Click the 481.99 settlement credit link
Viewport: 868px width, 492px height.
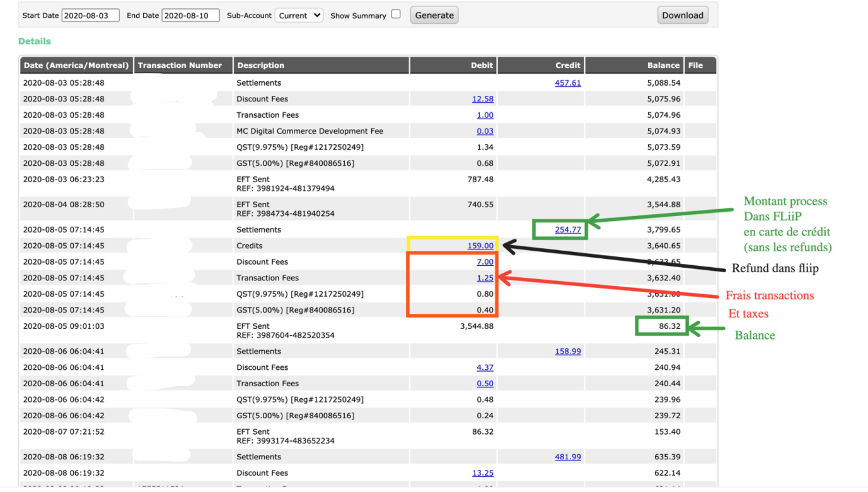point(567,457)
